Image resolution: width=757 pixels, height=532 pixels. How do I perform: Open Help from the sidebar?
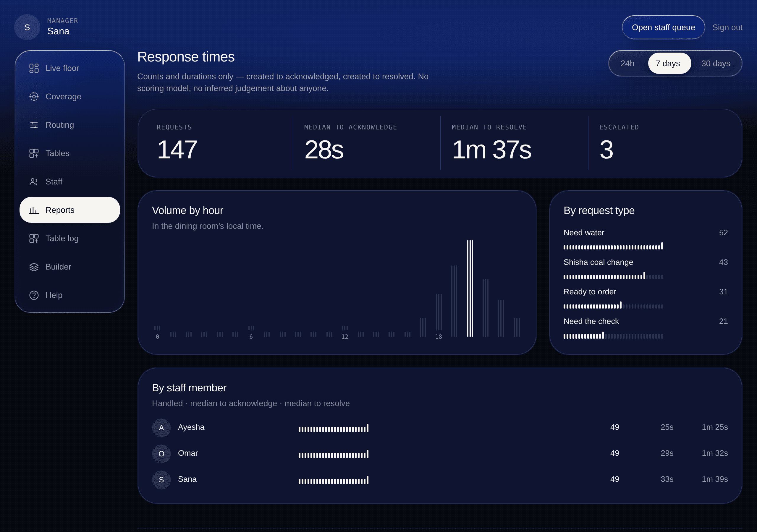click(x=69, y=295)
